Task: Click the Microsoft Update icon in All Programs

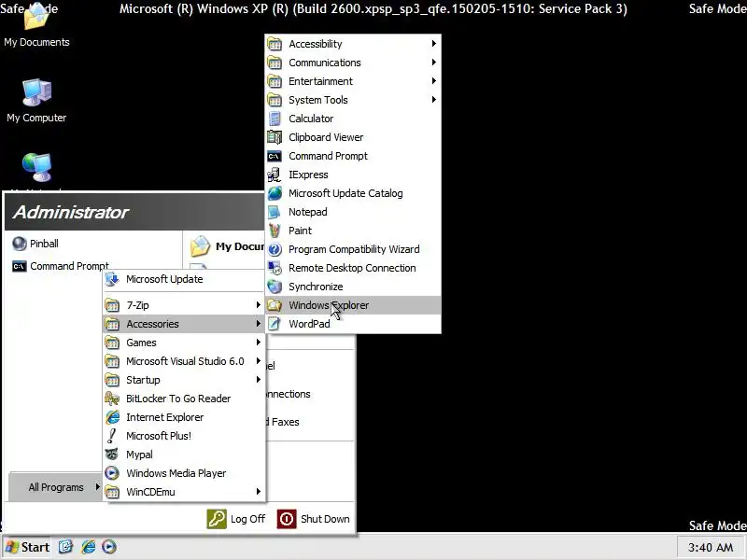Action: 112,279
